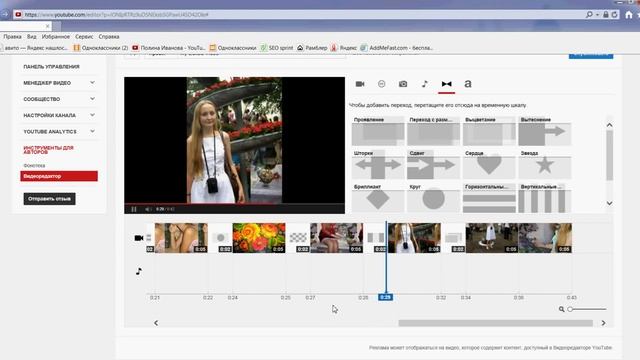The height and width of the screenshot is (360, 640).
Task: Open the Правка menu
Action: pos(12,37)
